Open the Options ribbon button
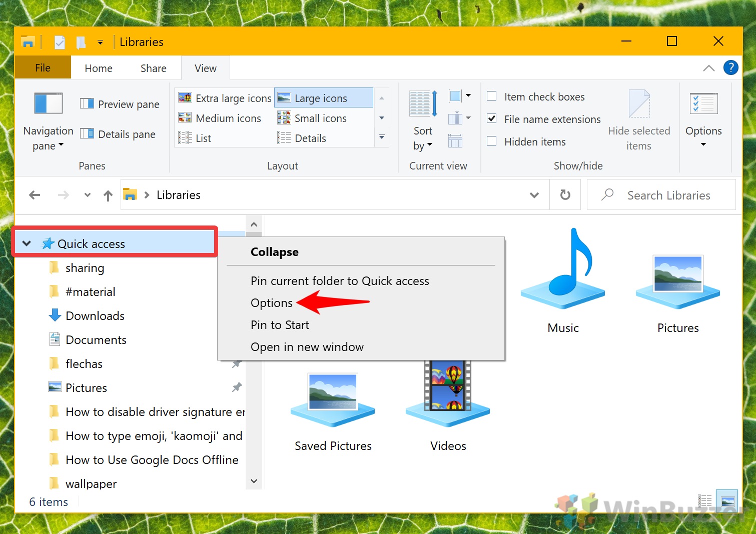 703,120
